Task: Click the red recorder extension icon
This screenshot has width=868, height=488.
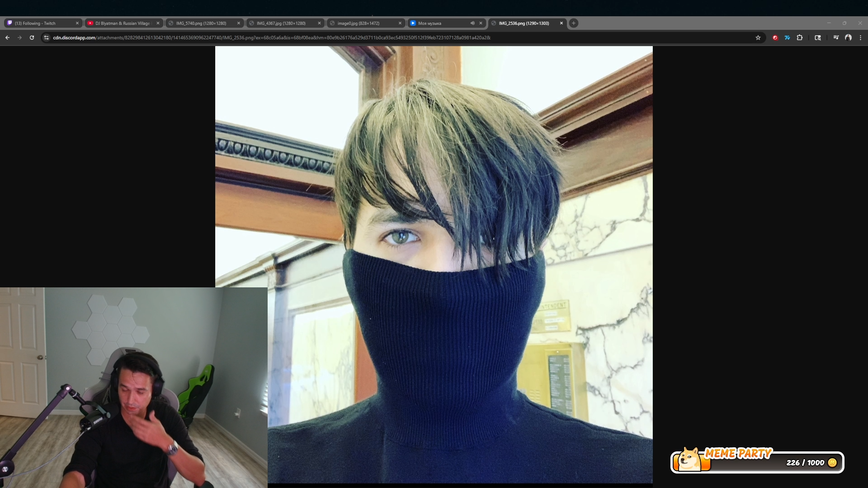Action: (775, 38)
